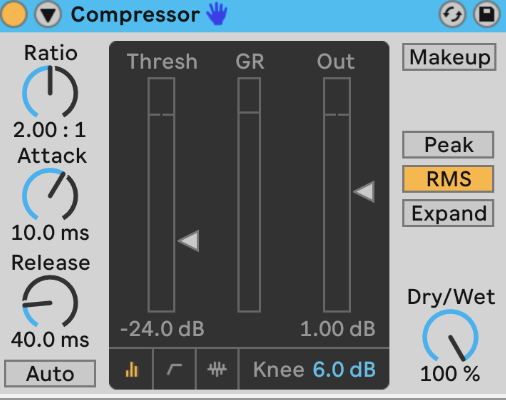Select Peak detection mode
The height and width of the screenshot is (400, 506).
pos(448,145)
